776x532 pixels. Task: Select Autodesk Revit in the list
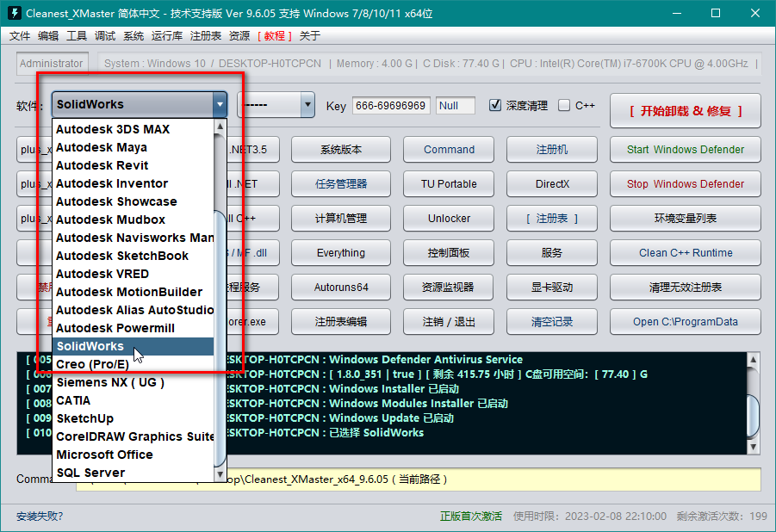133,165
